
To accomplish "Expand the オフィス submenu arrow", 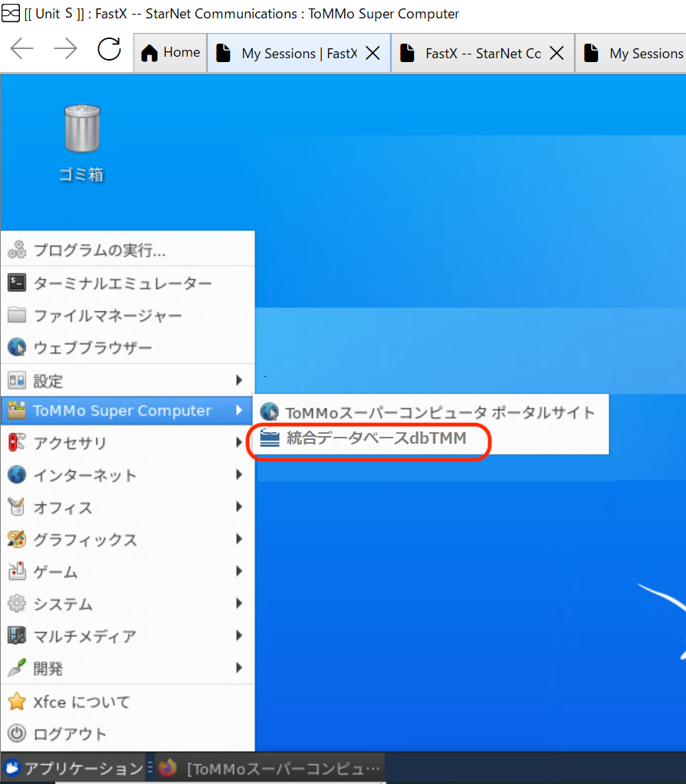I will coord(239,507).
